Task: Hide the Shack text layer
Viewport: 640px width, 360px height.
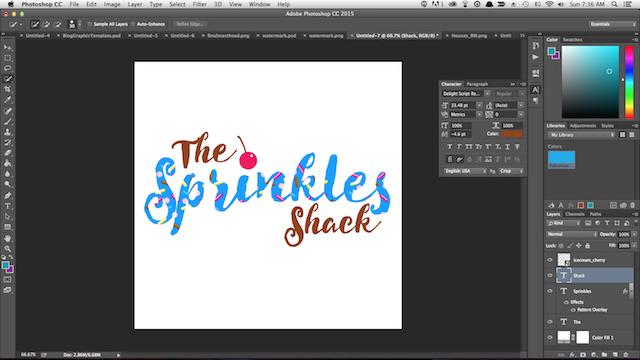Action: pos(550,276)
